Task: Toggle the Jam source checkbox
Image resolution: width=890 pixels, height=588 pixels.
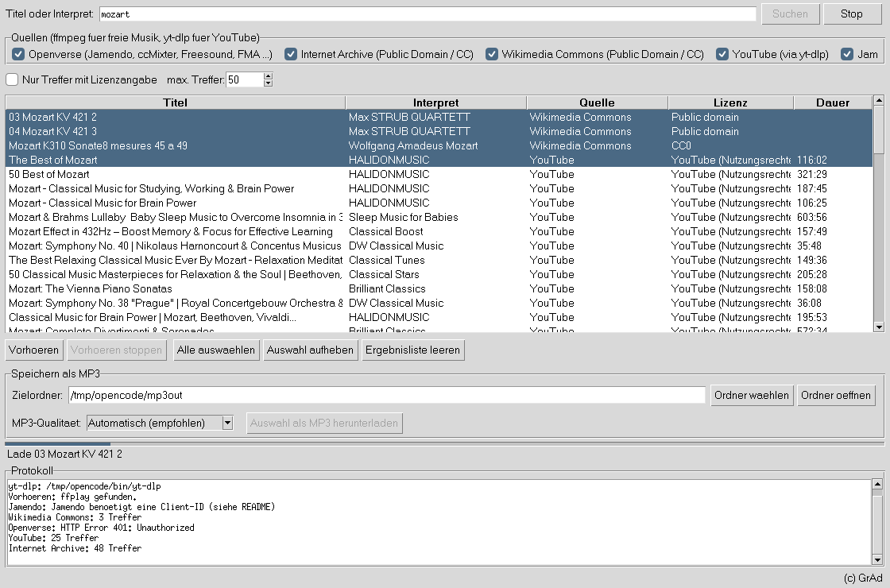Action: [847, 55]
